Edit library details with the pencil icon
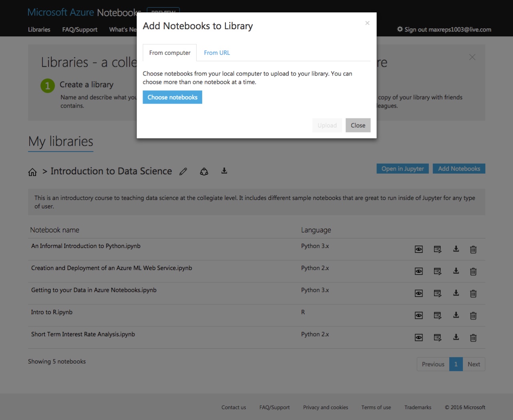Screen dimensions: 513x420 click(183, 172)
